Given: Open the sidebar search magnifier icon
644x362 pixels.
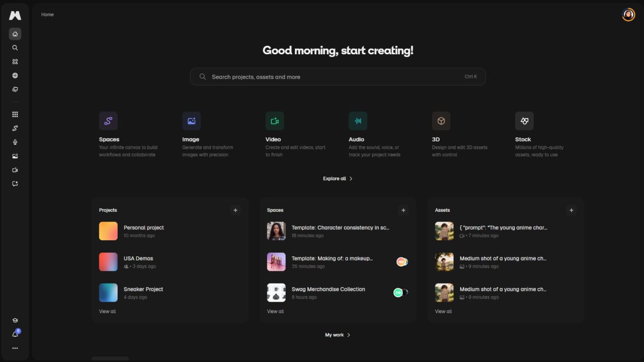Looking at the screenshot, I should [x=15, y=48].
